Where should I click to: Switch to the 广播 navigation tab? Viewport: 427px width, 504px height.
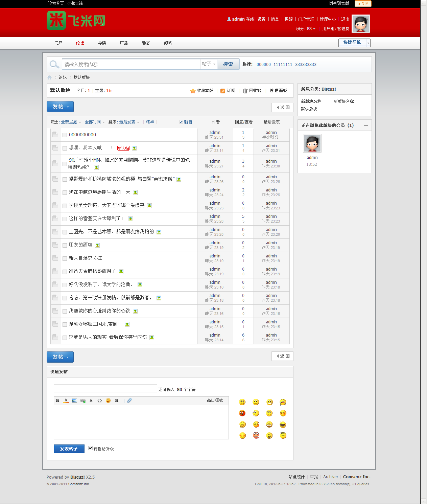pyautogui.click(x=123, y=43)
